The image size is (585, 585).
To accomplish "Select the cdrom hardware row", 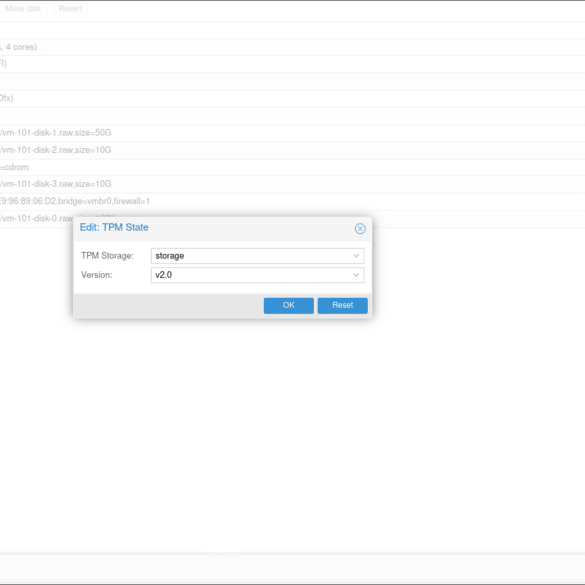I will pyautogui.click(x=292, y=167).
